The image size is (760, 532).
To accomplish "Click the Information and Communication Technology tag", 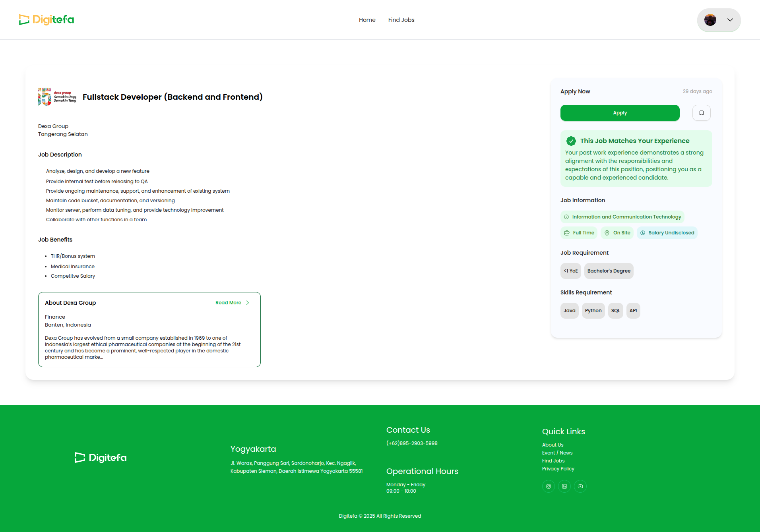I will click(622, 217).
